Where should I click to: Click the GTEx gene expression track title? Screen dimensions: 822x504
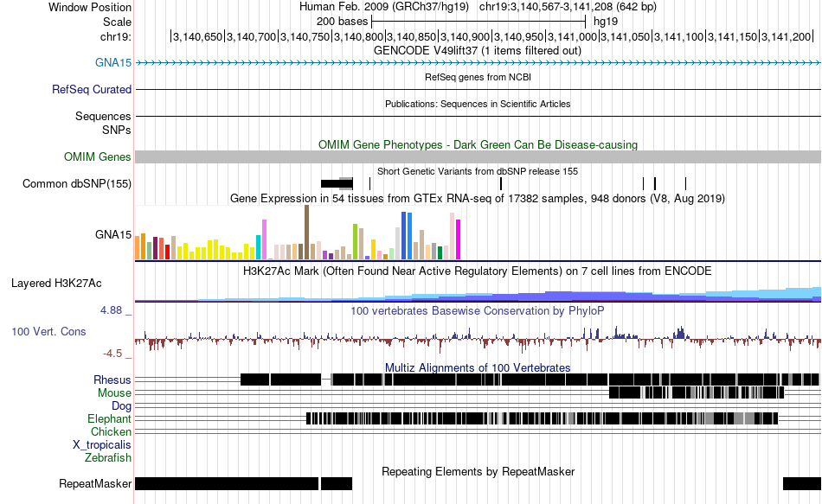tap(478, 199)
